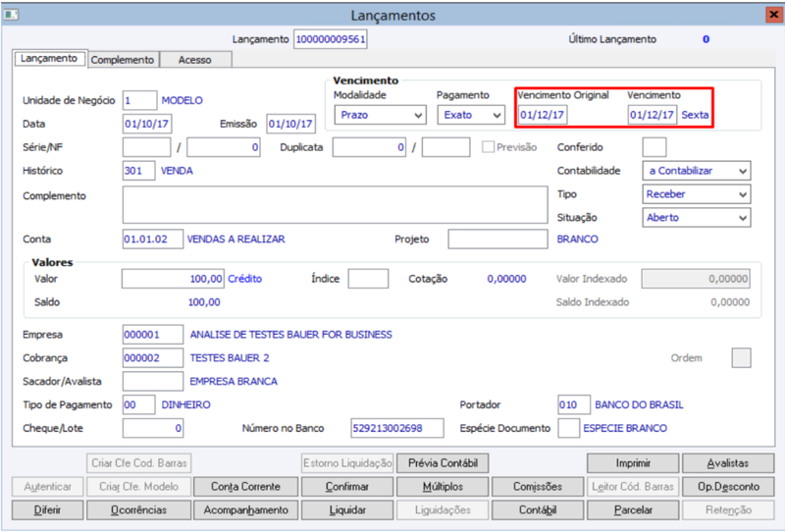Open Múltiplos
785x532 pixels.
(x=443, y=487)
